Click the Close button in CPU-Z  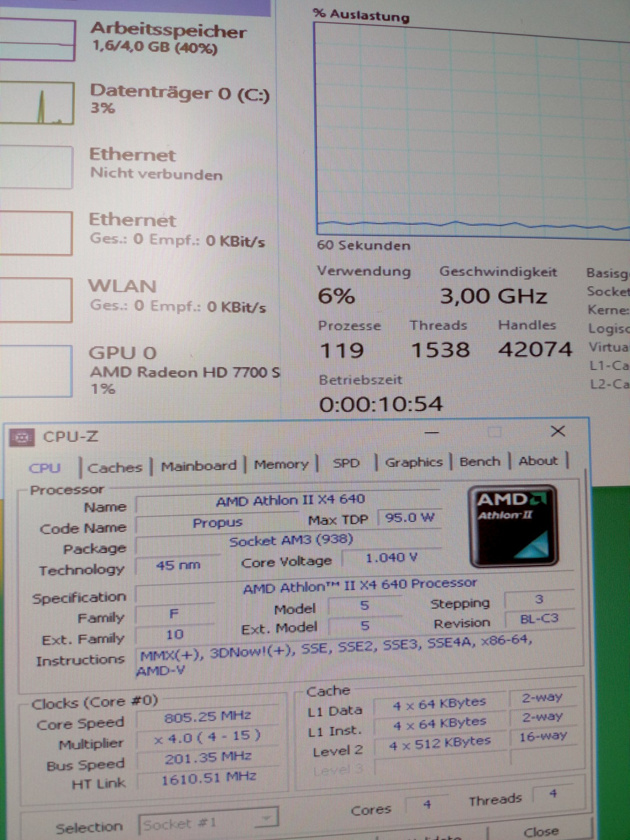click(541, 831)
